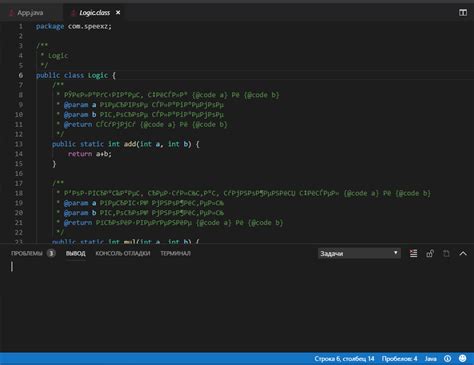Click line number 13 in the gutter
474x365 pixels.
pyautogui.click(x=19, y=144)
